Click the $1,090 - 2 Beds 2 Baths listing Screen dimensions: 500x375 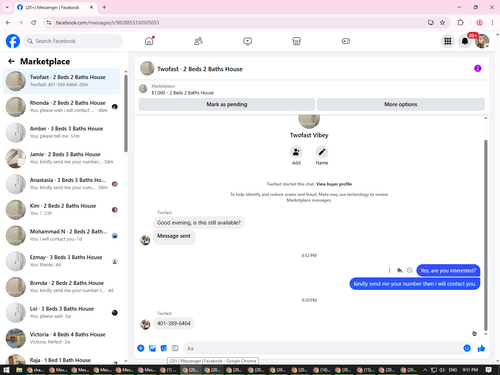182,93
